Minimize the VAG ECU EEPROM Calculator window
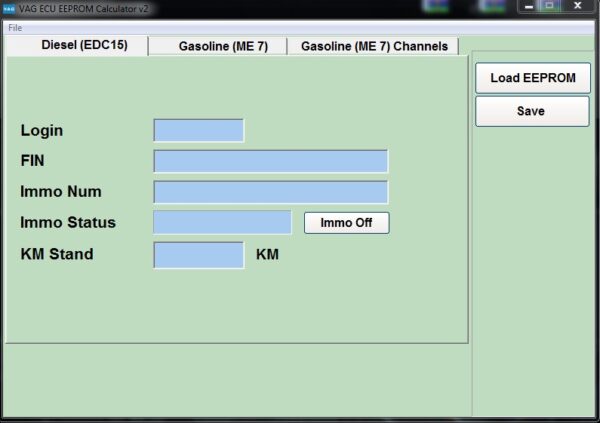The image size is (600, 423). click(x=529, y=7)
